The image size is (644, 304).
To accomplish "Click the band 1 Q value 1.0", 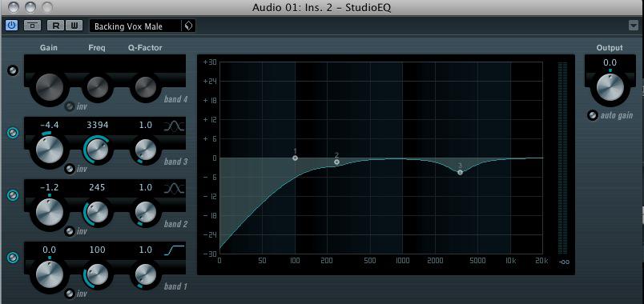I will (x=146, y=250).
